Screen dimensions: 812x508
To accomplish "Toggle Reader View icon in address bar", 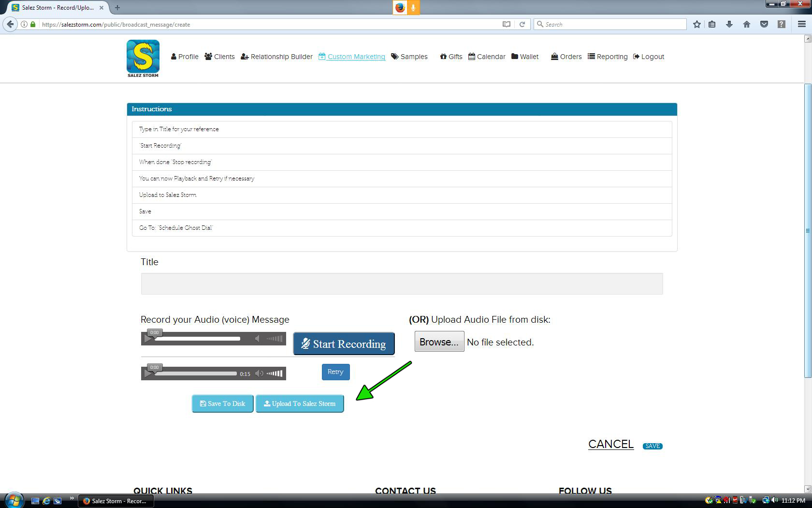I will coord(506,24).
